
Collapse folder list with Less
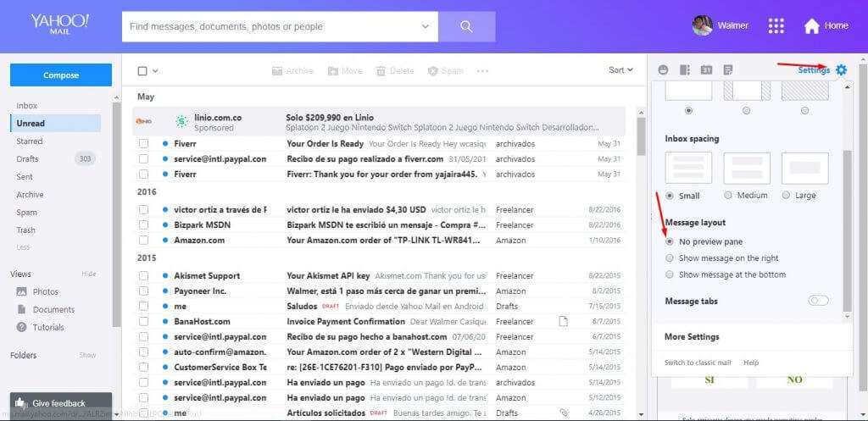(23, 247)
